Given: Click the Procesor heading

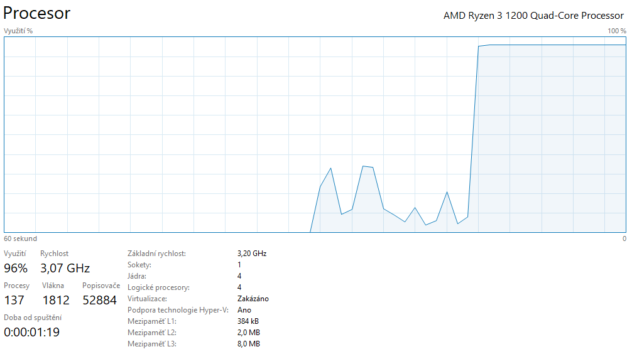Looking at the screenshot, I should click(37, 13).
